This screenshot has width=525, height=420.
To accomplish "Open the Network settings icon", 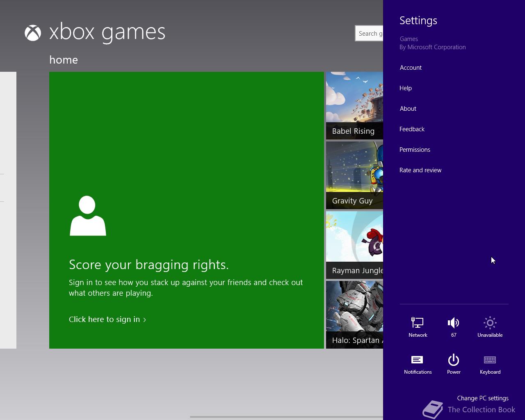I will click(418, 327).
